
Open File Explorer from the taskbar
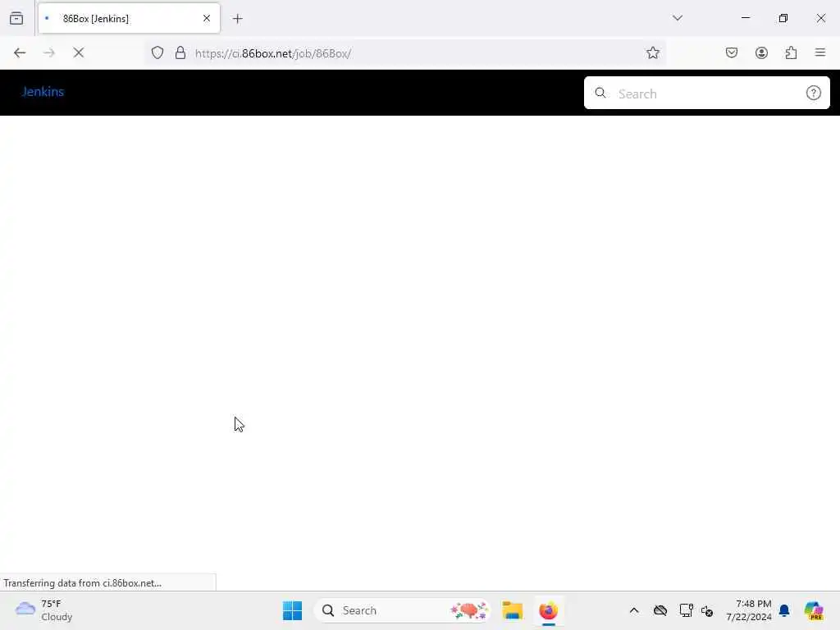[512, 610]
